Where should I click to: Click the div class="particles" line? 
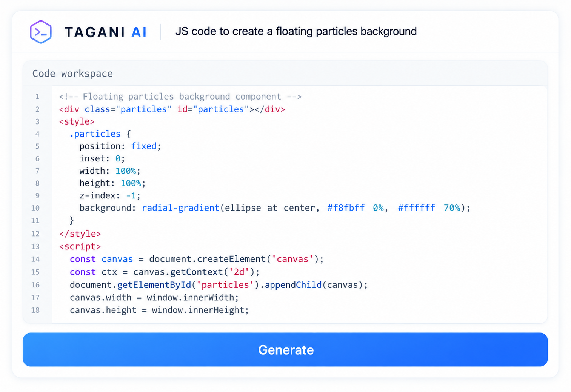click(172, 109)
